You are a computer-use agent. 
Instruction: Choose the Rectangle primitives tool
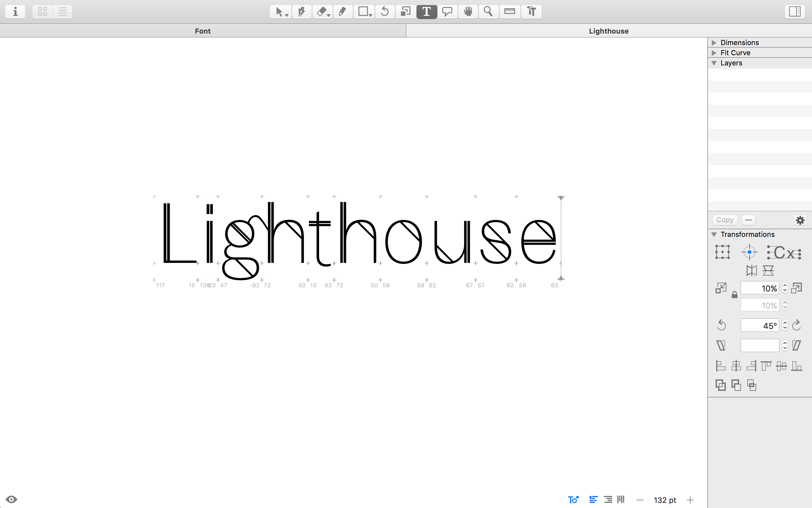(x=364, y=12)
